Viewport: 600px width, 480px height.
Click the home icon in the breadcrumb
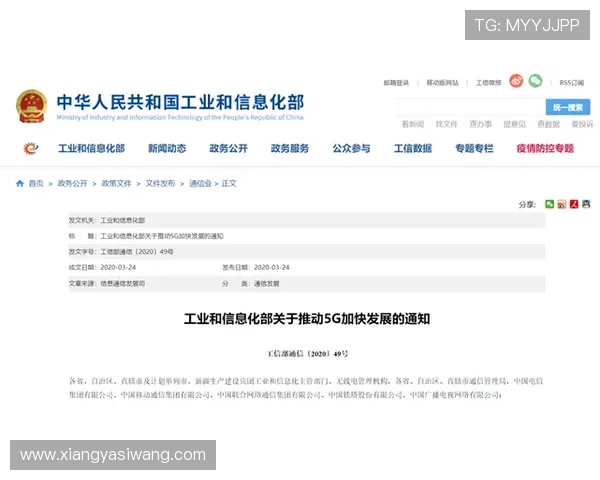coord(20,183)
